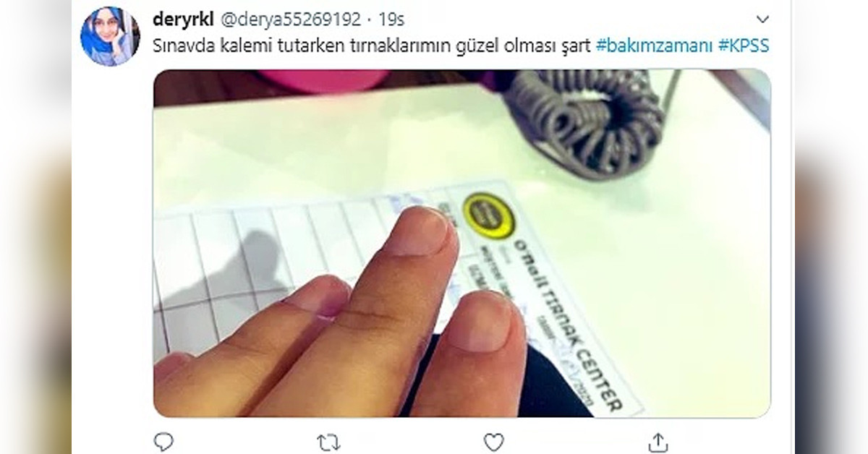Click the yellow round logo in the photo
The image size is (868, 454).
(488, 215)
